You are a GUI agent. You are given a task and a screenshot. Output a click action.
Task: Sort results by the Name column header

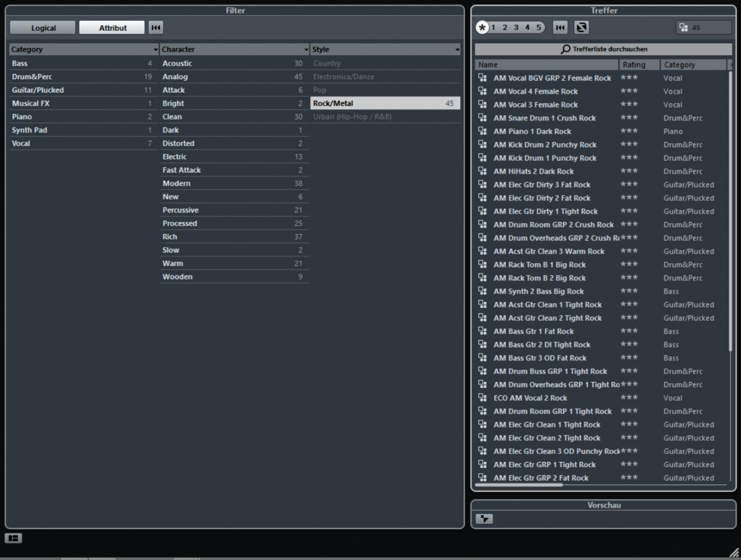pyautogui.click(x=547, y=65)
